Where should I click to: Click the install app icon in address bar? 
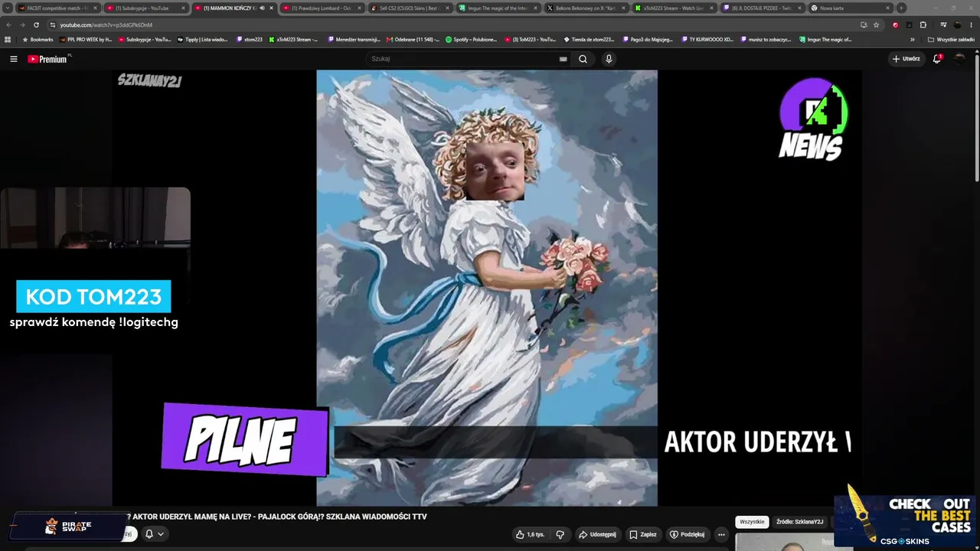864,24
